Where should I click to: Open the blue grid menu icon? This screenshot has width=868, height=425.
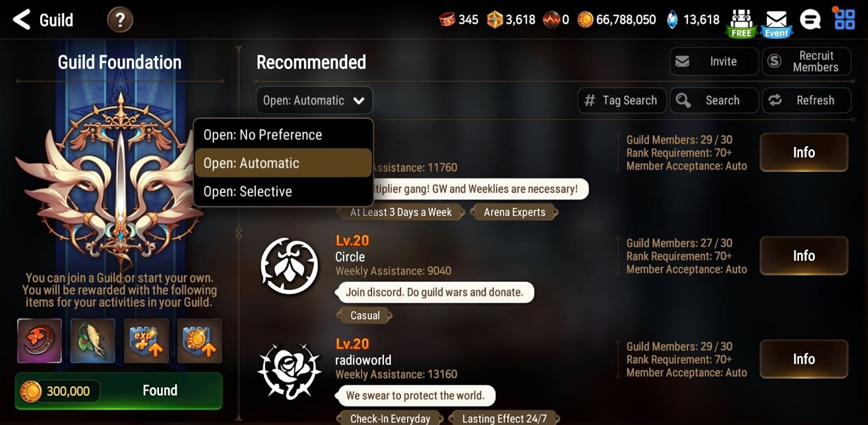(x=844, y=19)
